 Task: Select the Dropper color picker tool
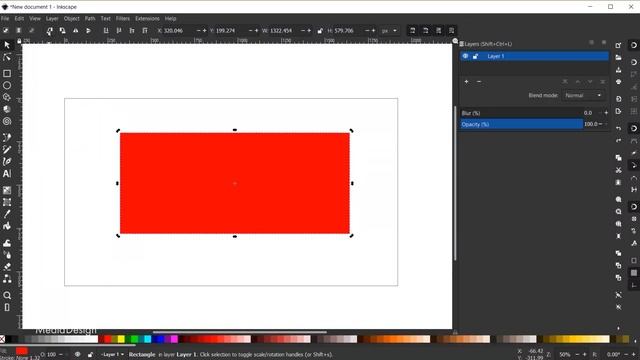tap(7, 214)
